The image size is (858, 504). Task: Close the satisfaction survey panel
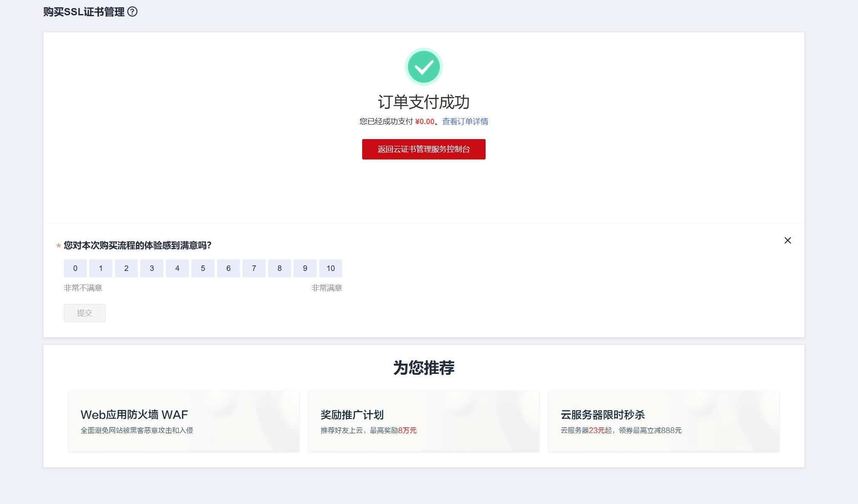coord(787,241)
